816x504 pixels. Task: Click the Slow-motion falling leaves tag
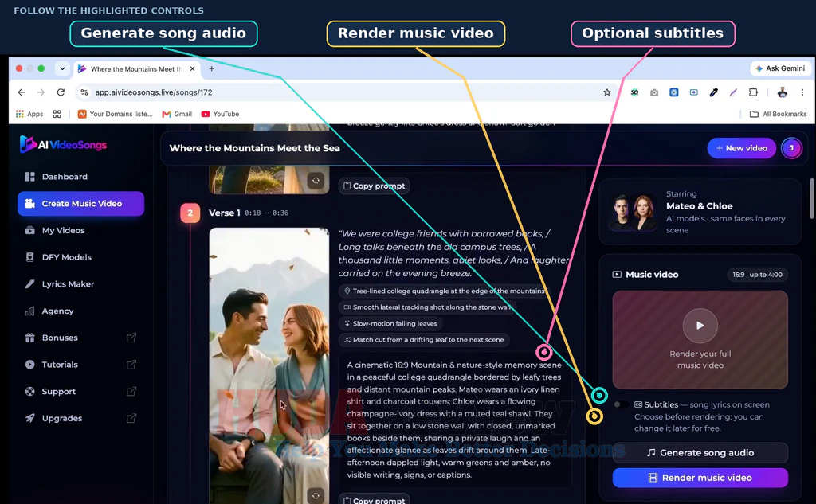[390, 323]
